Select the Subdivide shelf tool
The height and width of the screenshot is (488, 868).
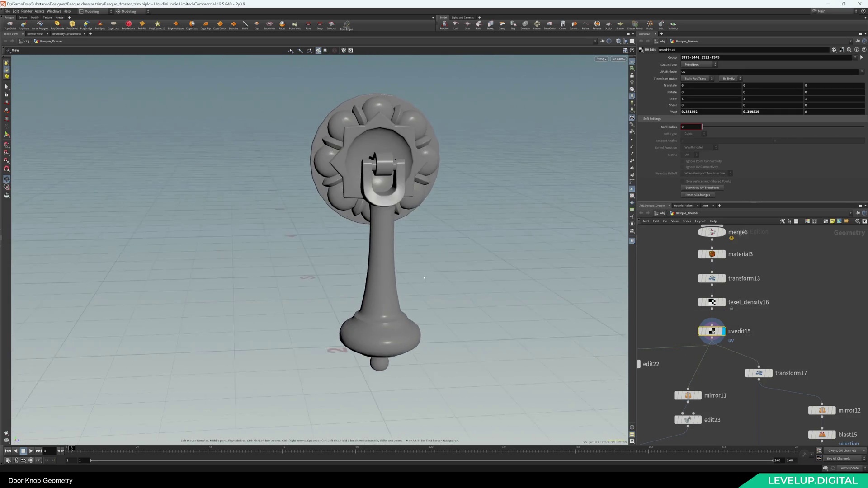pos(269,25)
